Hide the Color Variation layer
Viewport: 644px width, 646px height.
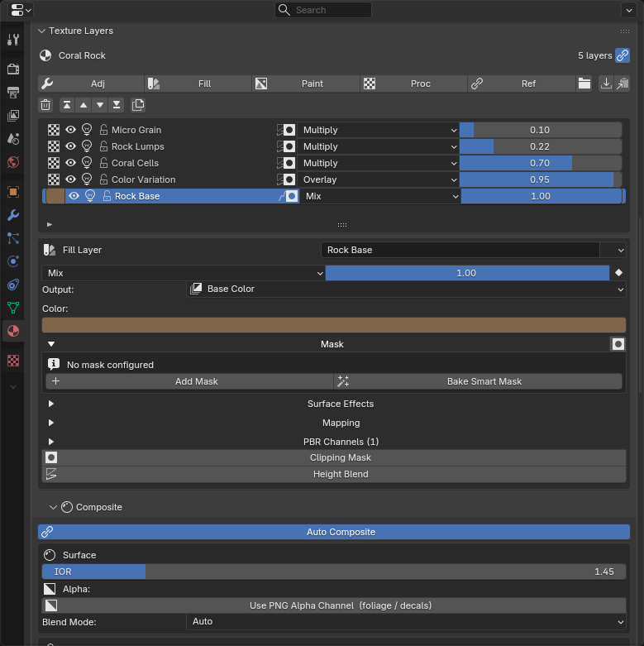[70, 179]
